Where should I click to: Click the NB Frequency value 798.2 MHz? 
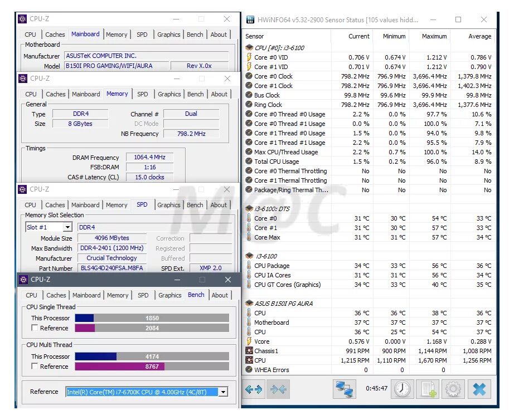(191, 134)
